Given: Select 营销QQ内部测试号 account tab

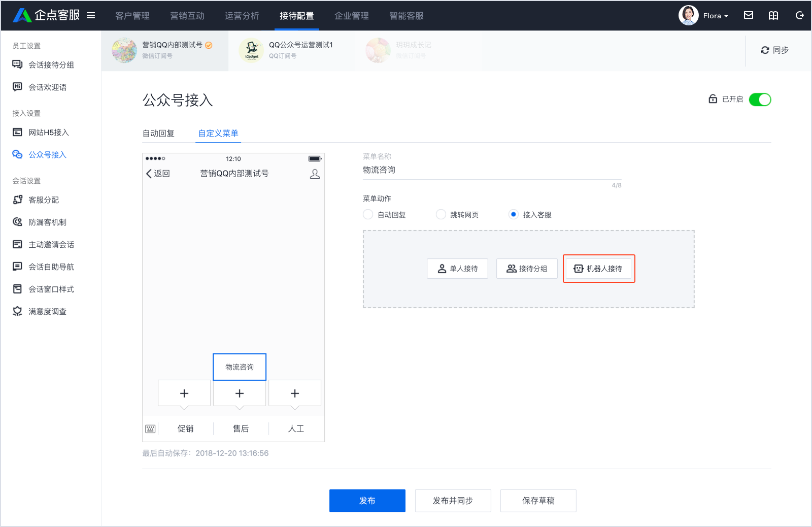Looking at the screenshot, I should (x=165, y=50).
